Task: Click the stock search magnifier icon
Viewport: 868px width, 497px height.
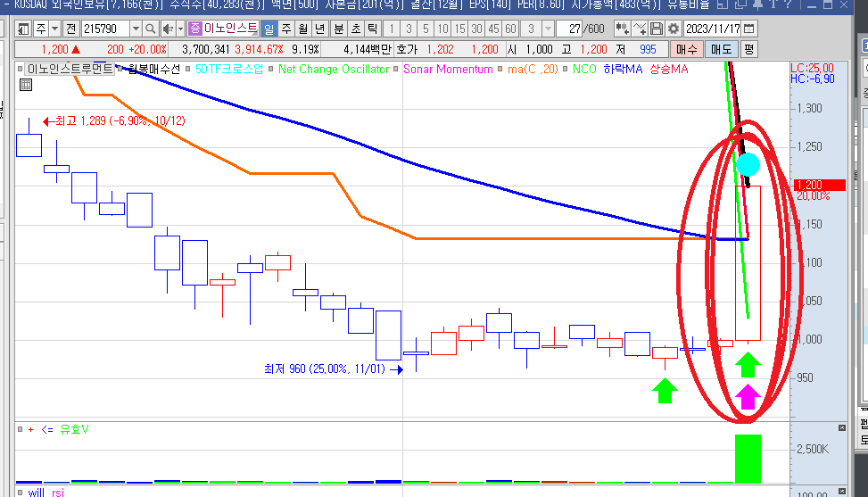Action: pos(150,29)
